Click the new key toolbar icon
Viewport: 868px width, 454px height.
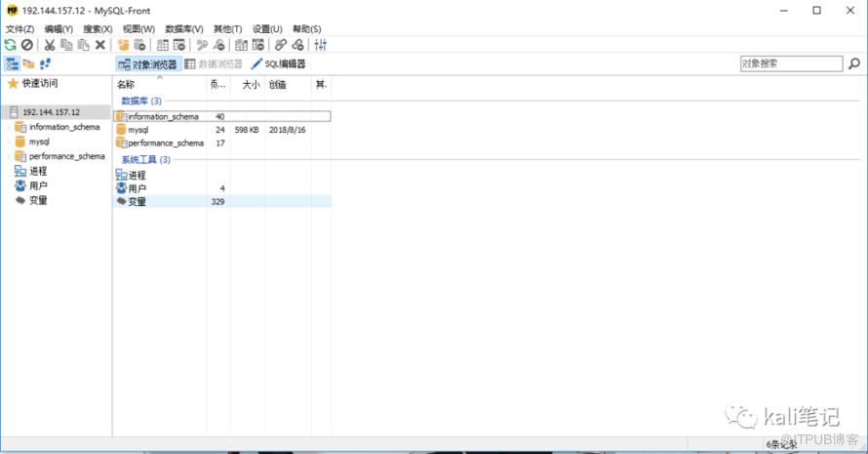point(202,45)
